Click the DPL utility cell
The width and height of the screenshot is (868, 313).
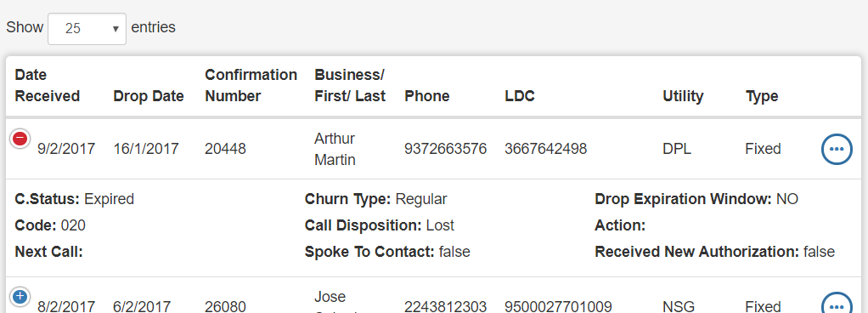[x=676, y=149]
